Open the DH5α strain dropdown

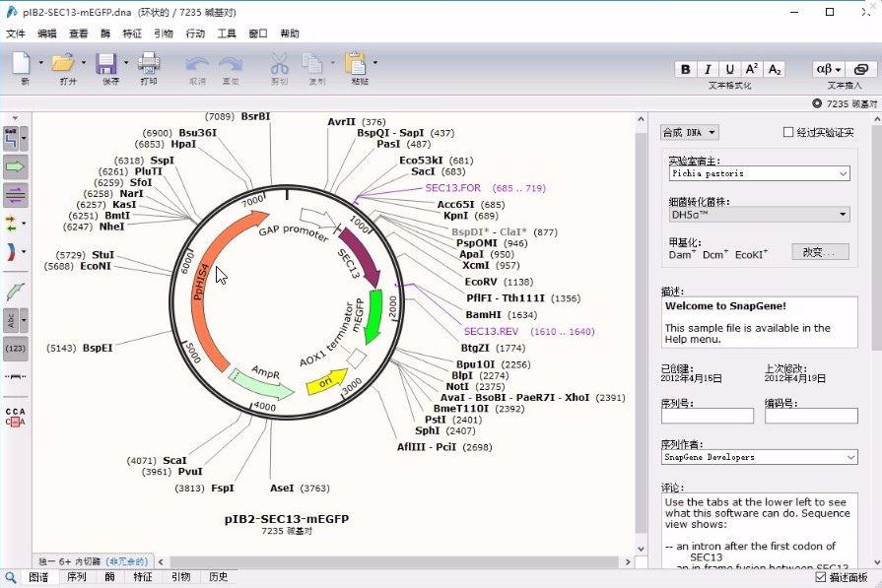pos(758,214)
